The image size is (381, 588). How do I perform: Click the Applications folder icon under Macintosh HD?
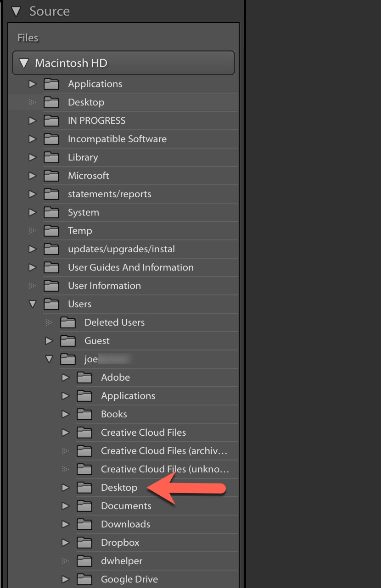pos(51,84)
